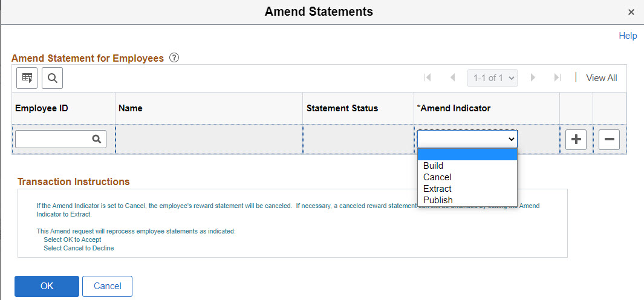Screen dimensions: 644x300
Task: Click the question mark help icon
Action: (x=174, y=58)
